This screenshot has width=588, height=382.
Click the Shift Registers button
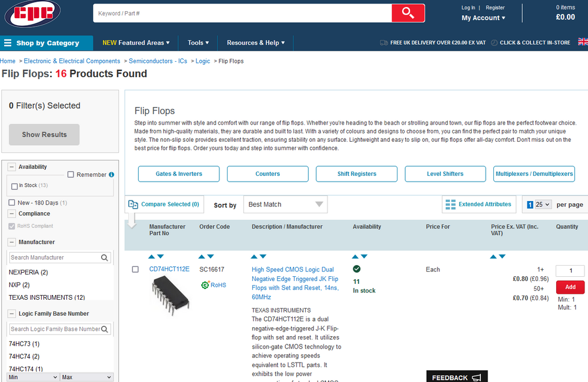click(x=357, y=174)
